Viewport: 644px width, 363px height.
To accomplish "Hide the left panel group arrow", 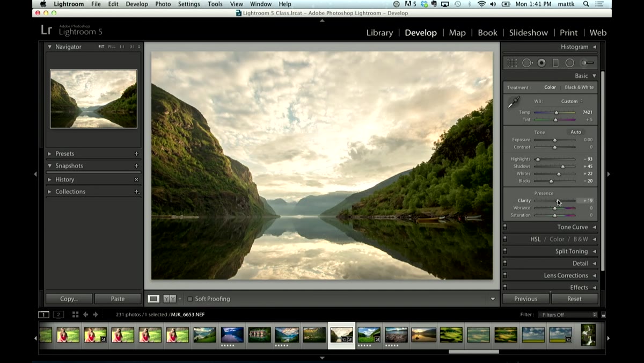I will 35,174.
